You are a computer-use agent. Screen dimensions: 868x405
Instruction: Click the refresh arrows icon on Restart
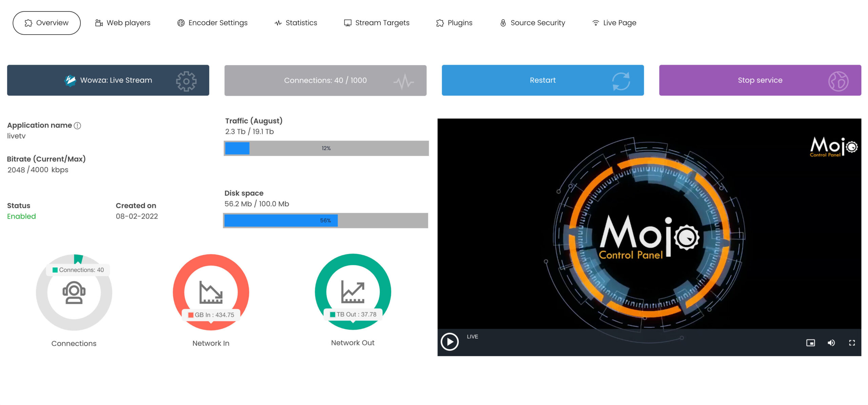[x=621, y=81]
